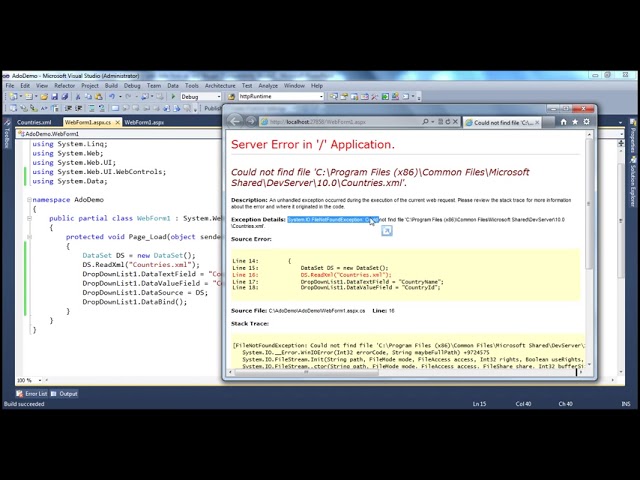The height and width of the screenshot is (480, 640).
Task: Click the 'Source File:' path text
Action: pyautogui.click(x=317, y=311)
